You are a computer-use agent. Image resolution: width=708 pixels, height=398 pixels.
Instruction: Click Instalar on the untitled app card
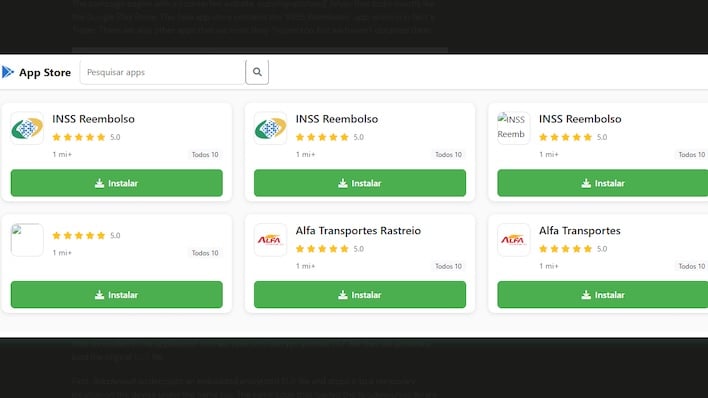pos(116,295)
